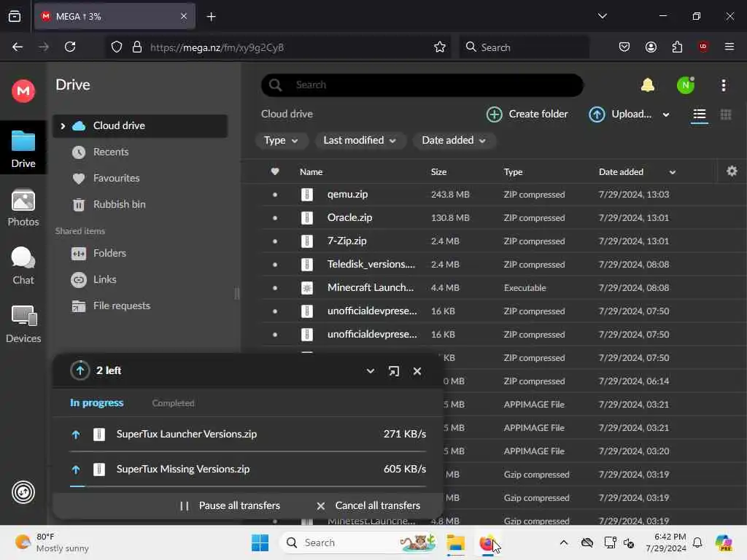Open the Last modified filter dropdown
This screenshot has height=560, width=747.
click(360, 141)
